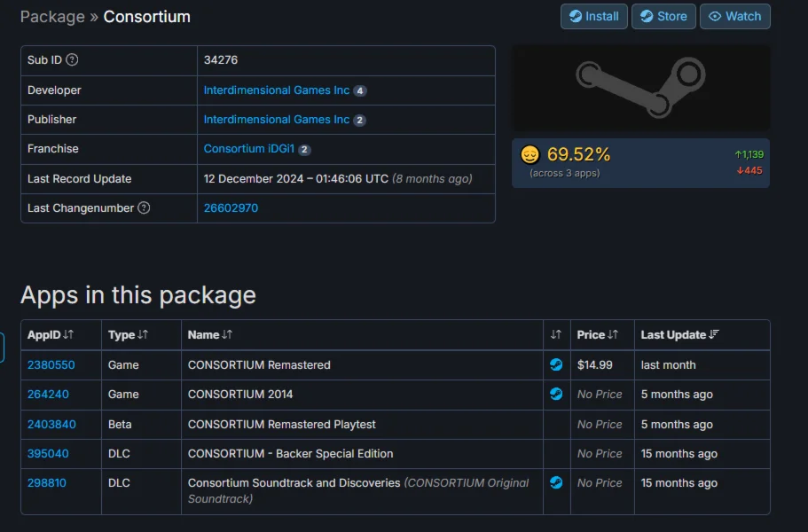Open changenumber 26602970 link

pos(231,207)
